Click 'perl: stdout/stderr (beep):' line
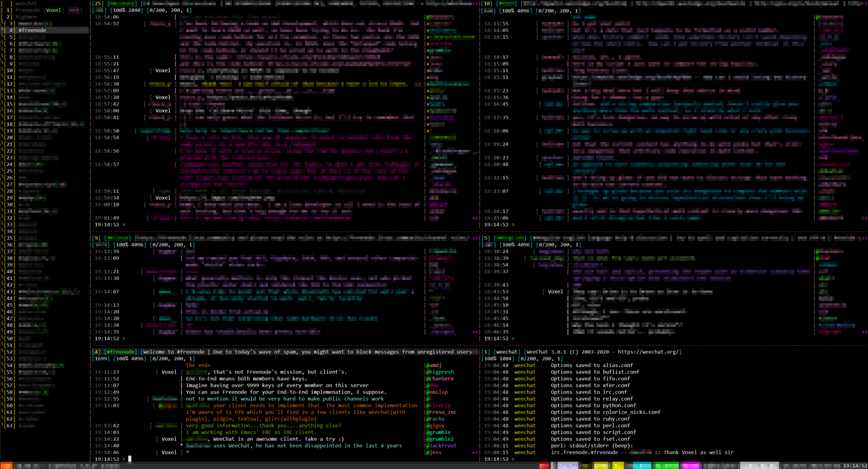This screenshot has height=469, width=868. tap(592, 445)
